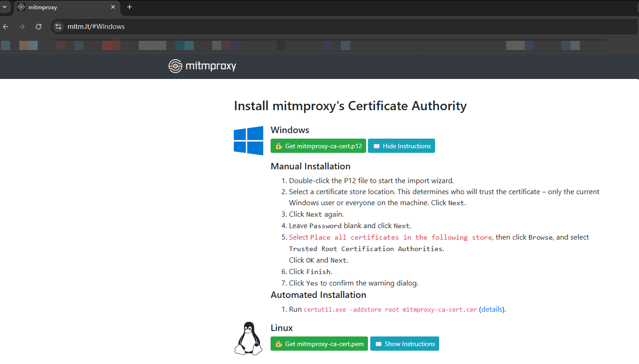Click the Linux Tux penguin icon
The image size is (639, 364).
click(x=249, y=338)
